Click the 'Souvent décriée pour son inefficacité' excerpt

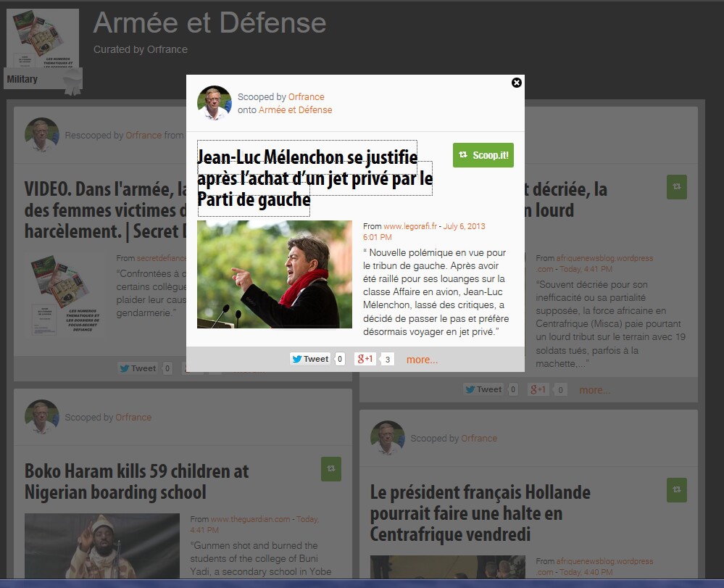click(610, 324)
